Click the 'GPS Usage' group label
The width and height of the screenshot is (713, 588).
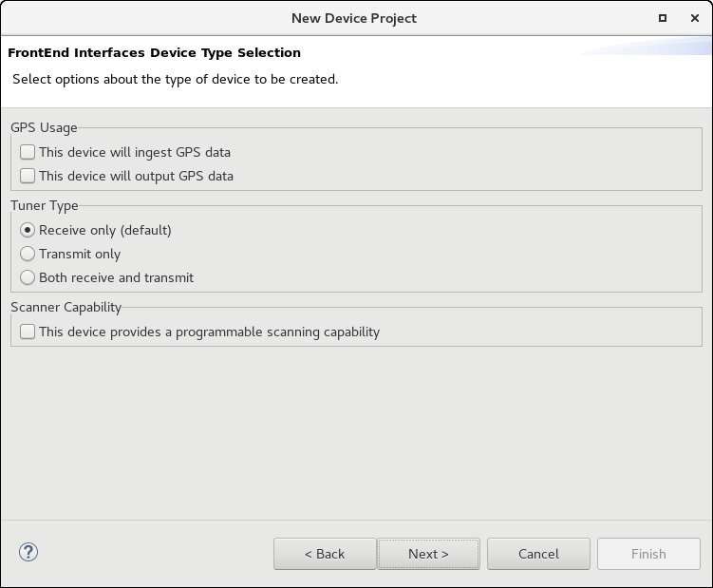tap(45, 127)
